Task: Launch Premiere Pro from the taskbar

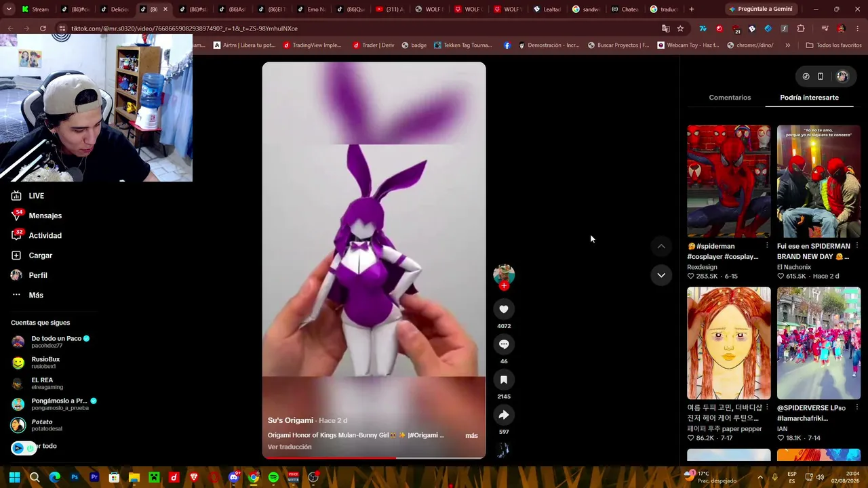Action: (x=94, y=477)
